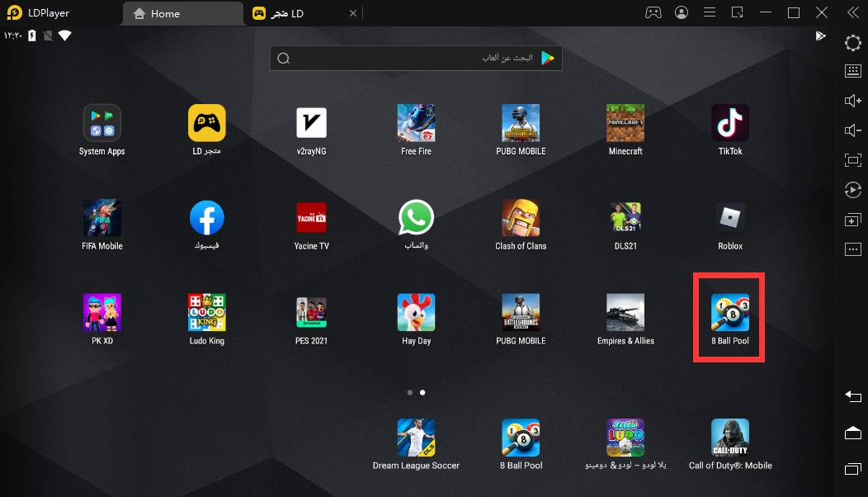Click the no-SIM status icon
Screen dimensions: 868x497
[x=48, y=35]
